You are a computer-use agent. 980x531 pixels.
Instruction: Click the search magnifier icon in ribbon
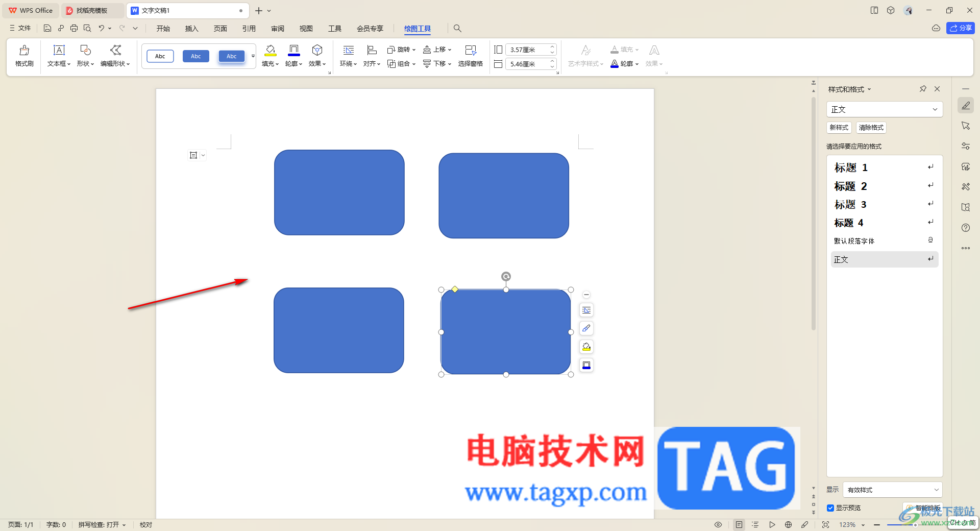[457, 29]
